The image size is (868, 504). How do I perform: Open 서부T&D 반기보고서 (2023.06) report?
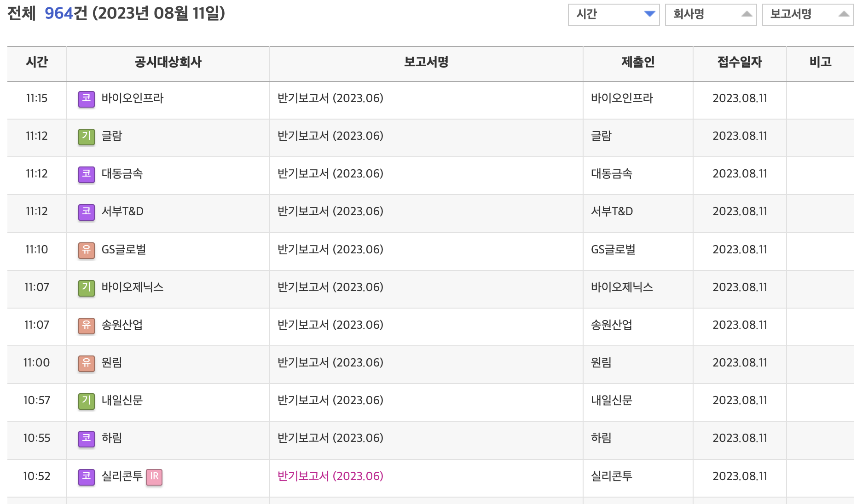[x=330, y=211]
